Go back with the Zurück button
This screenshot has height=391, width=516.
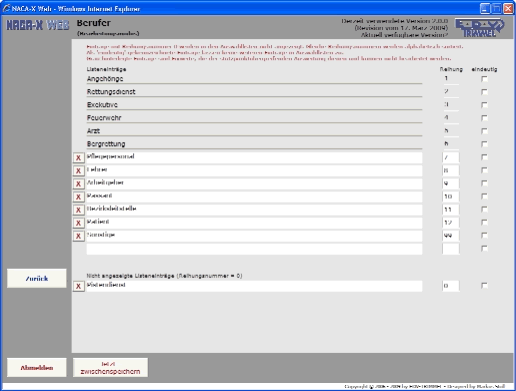(x=37, y=278)
